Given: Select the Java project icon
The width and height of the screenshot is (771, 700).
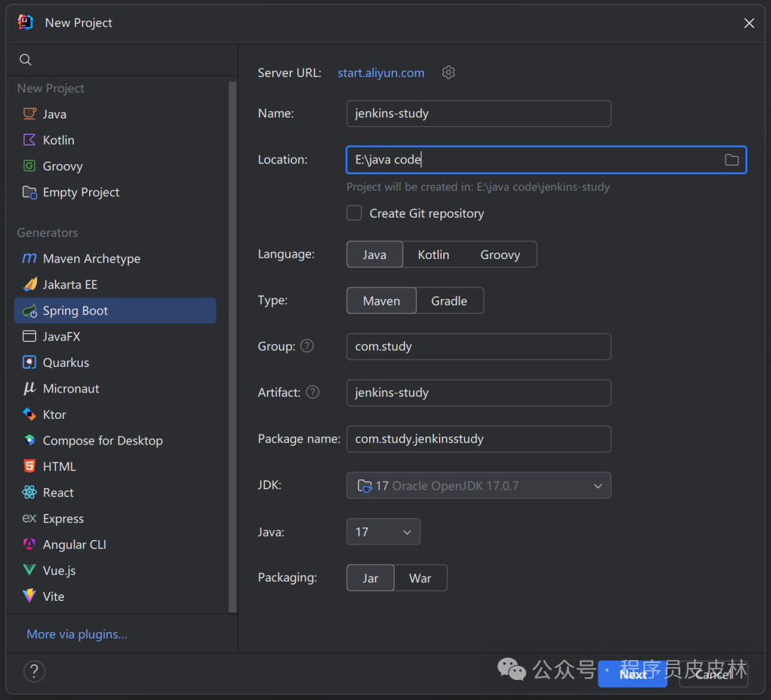Looking at the screenshot, I should click(29, 113).
